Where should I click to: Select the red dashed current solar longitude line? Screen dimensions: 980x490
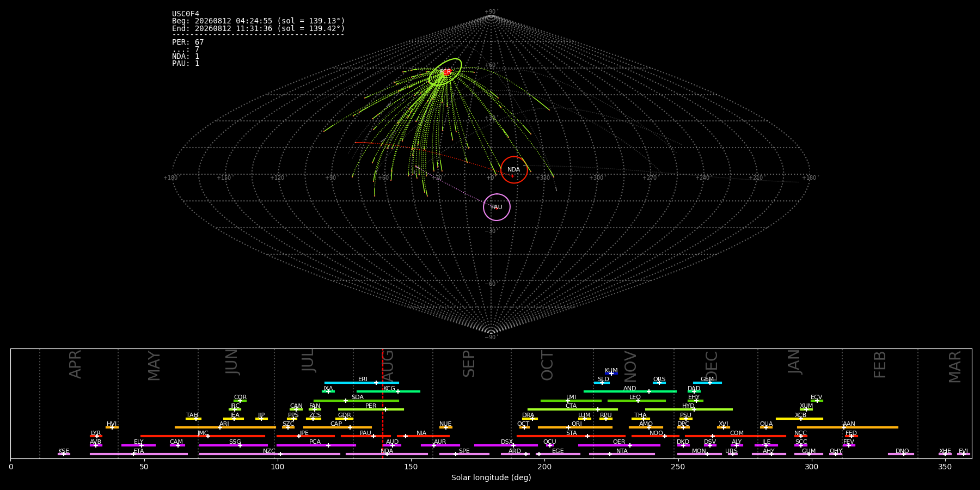click(382, 403)
